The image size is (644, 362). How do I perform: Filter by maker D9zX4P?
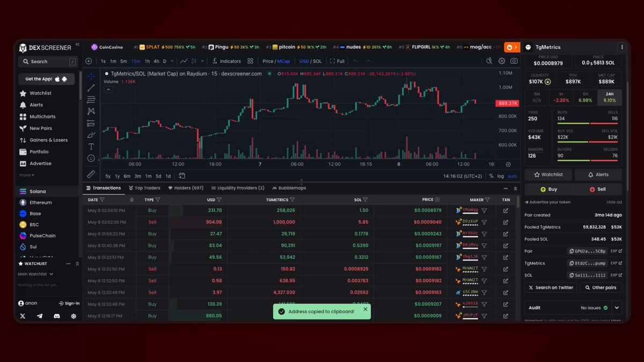(x=484, y=222)
